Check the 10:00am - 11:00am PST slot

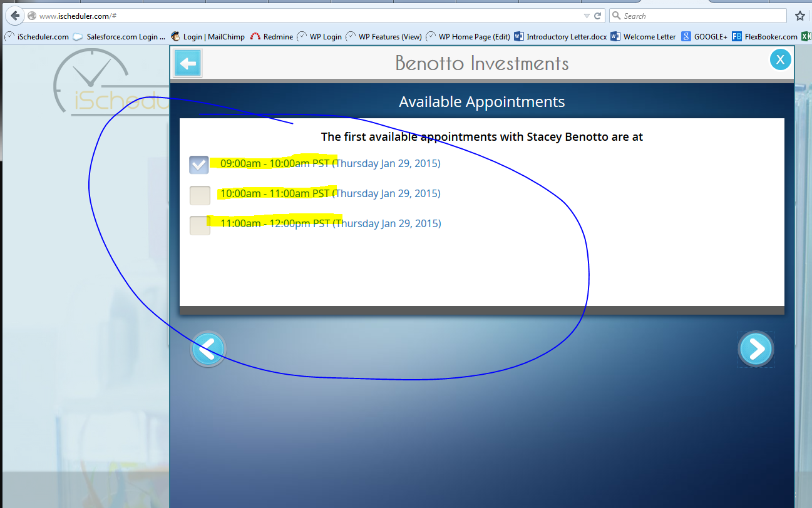coord(200,195)
